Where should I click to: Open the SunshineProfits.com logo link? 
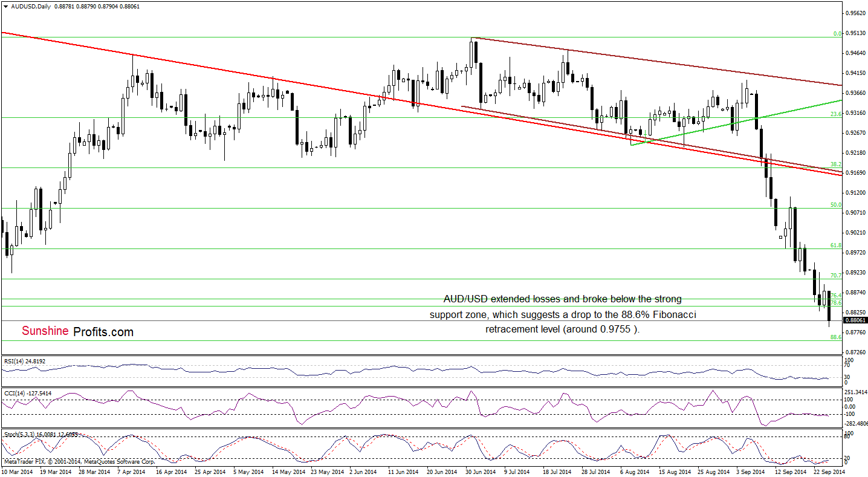(x=77, y=331)
